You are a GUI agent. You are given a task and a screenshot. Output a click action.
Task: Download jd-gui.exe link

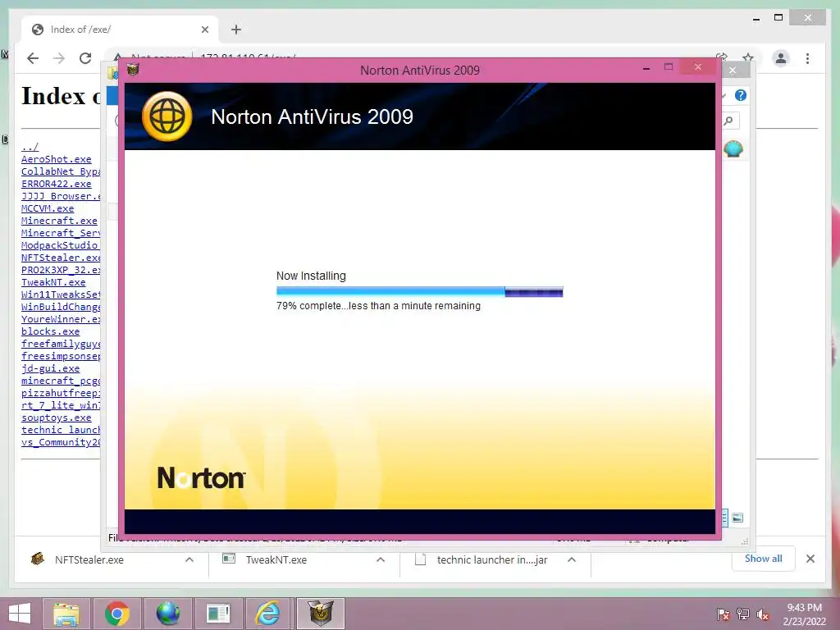[x=50, y=368]
